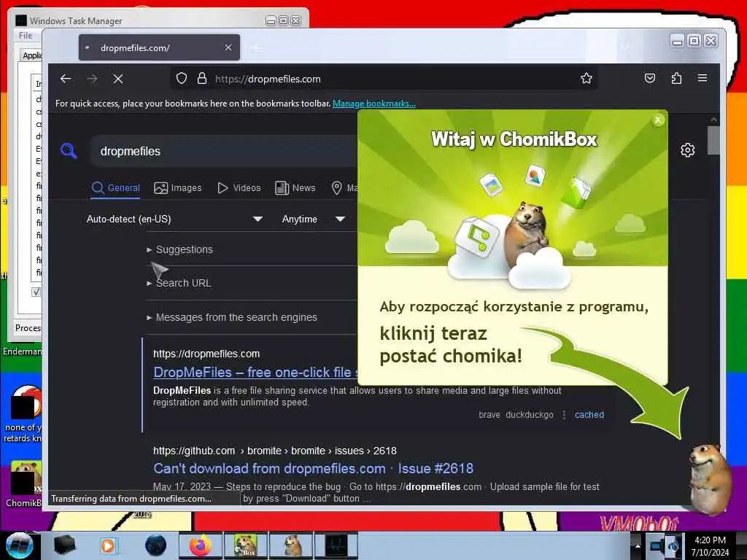The height and width of the screenshot is (560, 747).
Task: Click the hamster character at bottom right
Action: coord(710,478)
